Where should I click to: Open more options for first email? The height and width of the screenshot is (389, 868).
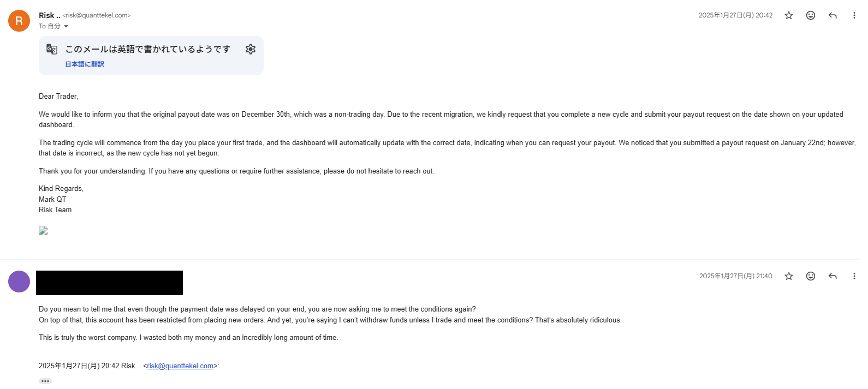click(x=854, y=15)
